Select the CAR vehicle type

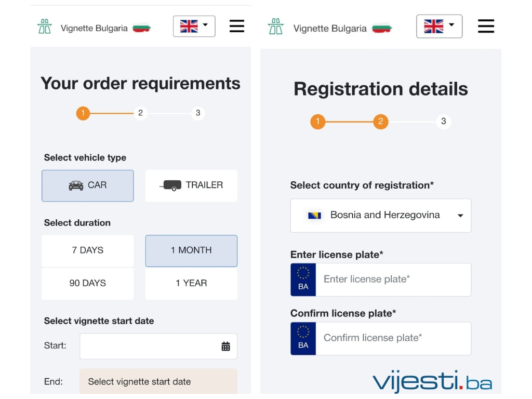pyautogui.click(x=87, y=185)
